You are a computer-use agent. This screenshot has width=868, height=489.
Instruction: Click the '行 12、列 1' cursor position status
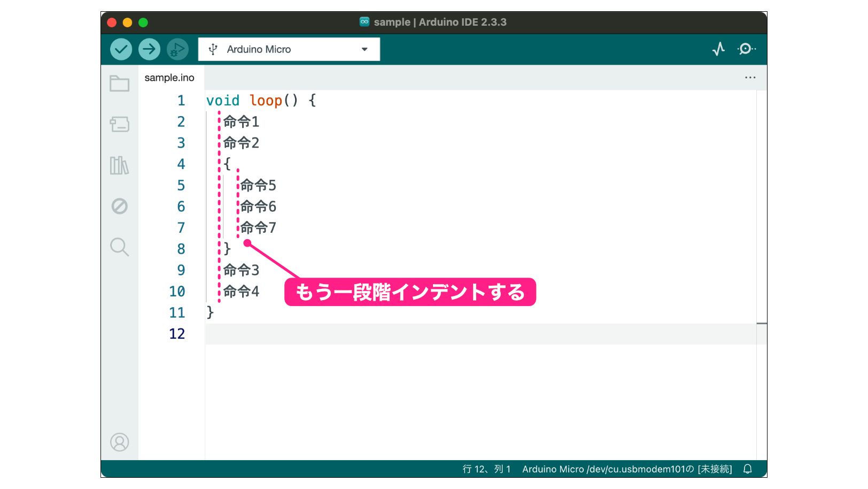tap(486, 469)
